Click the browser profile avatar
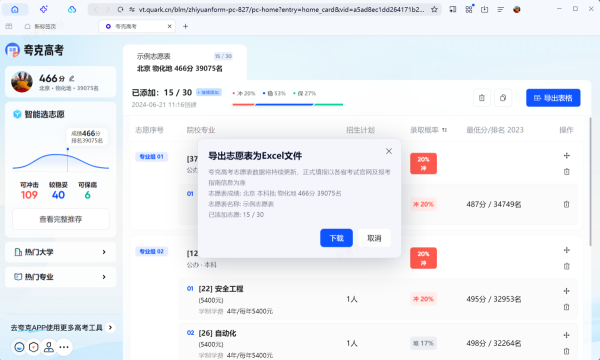The height and width of the screenshot is (360, 600). click(517, 9)
